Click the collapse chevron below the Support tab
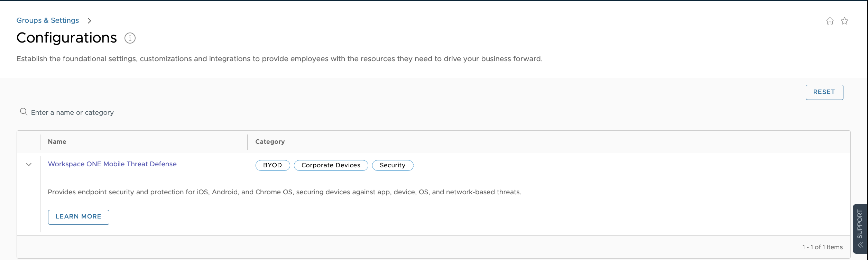Viewport: 868px width, 260px height. (x=860, y=244)
